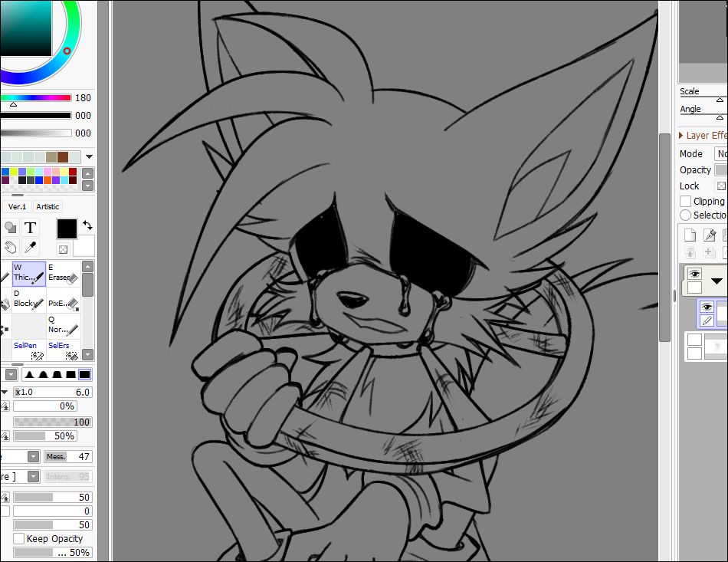
Task: Select the bottom layer thumbnail
Action: [716, 347]
